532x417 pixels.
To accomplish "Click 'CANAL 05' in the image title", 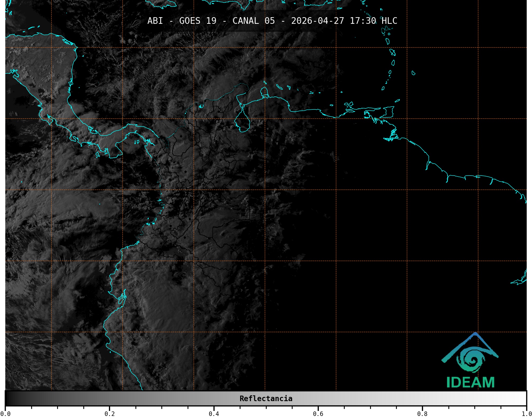I will [x=253, y=21].
